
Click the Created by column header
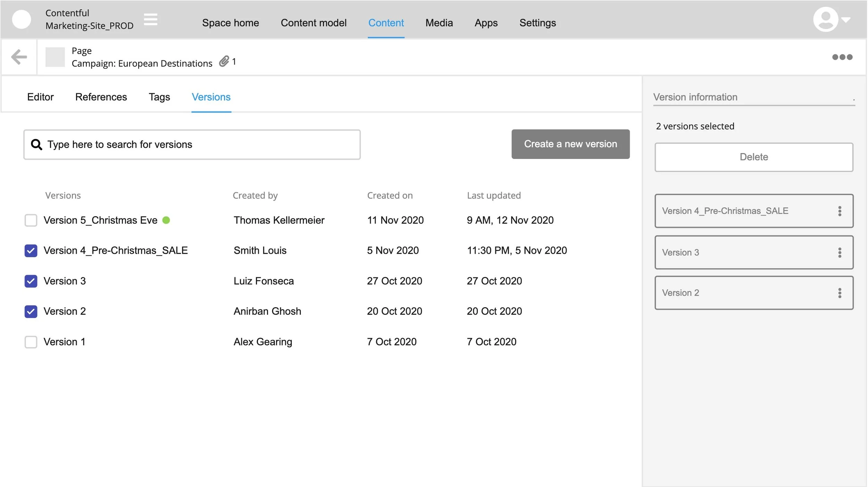coord(255,196)
